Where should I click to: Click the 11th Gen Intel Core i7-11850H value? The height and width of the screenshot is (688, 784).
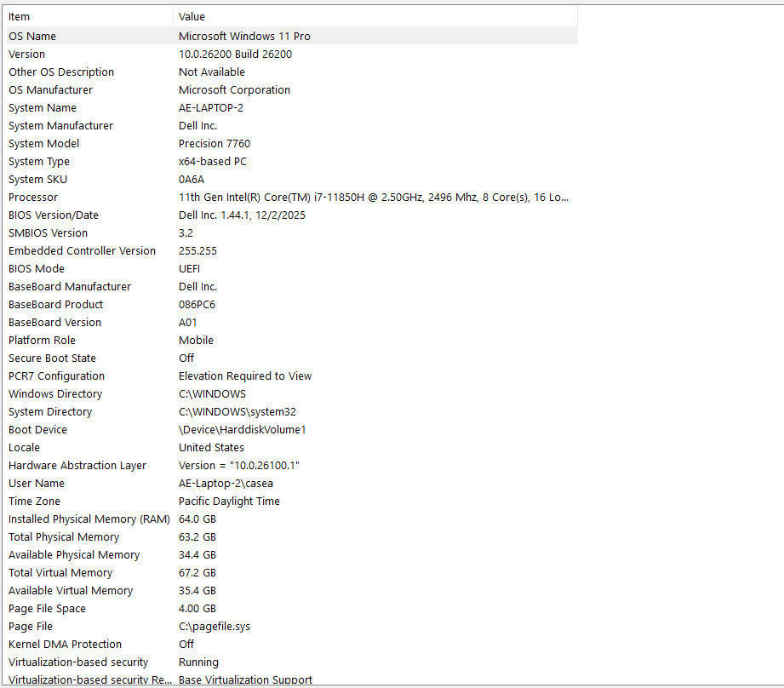(374, 198)
